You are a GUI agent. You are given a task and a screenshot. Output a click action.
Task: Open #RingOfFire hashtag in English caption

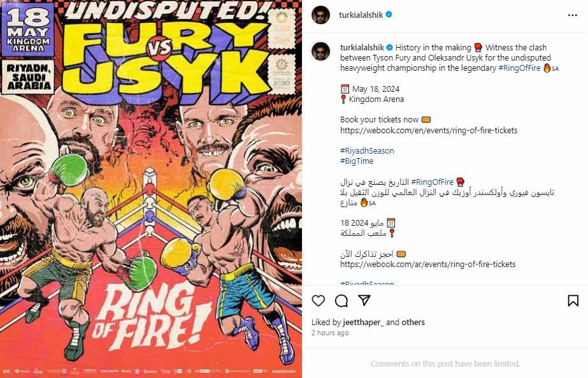tap(519, 68)
